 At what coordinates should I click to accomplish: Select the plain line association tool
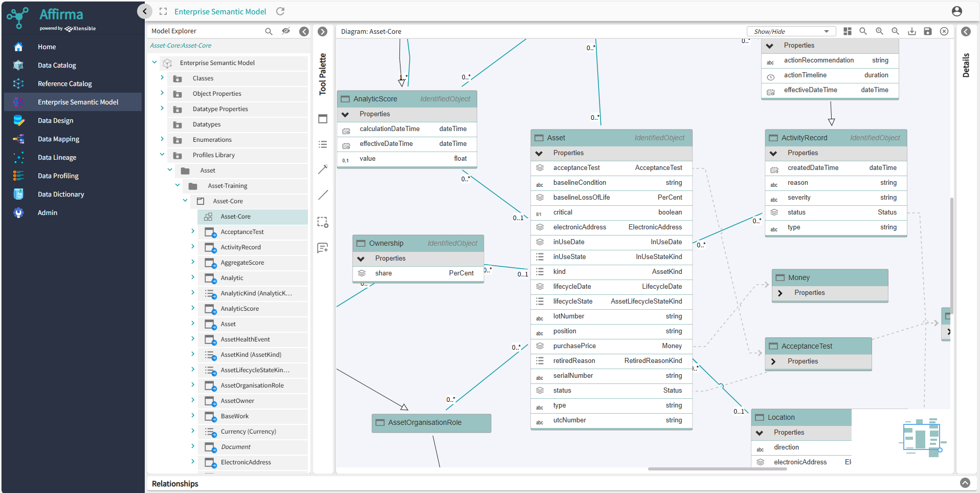[x=323, y=195]
